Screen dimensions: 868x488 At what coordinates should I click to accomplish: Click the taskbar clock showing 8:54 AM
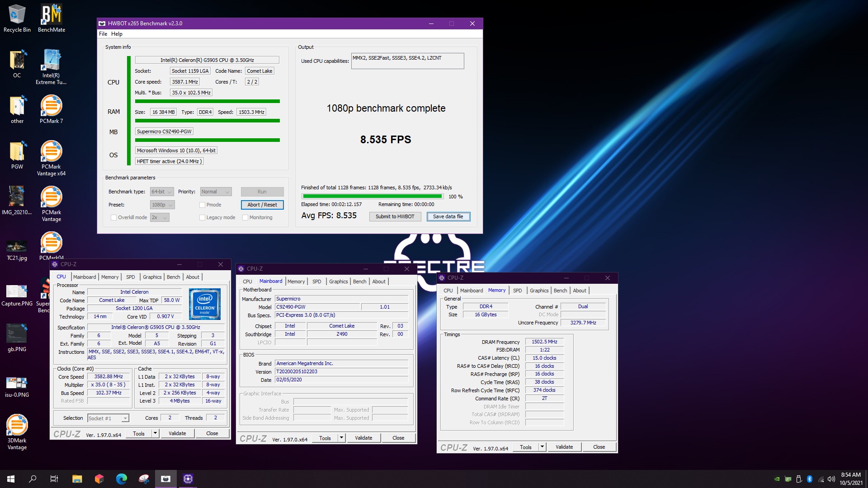[x=851, y=479]
